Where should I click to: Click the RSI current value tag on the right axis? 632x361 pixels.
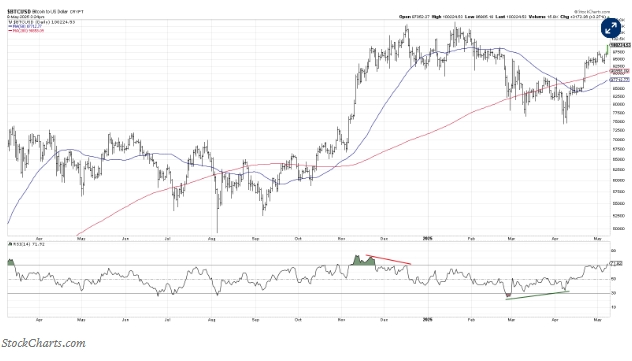click(617, 263)
